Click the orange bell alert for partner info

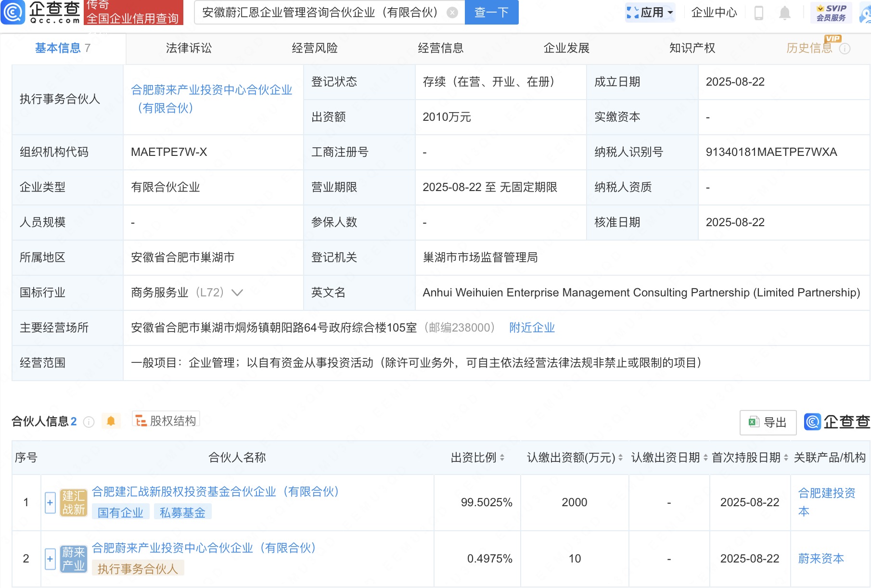point(111,422)
